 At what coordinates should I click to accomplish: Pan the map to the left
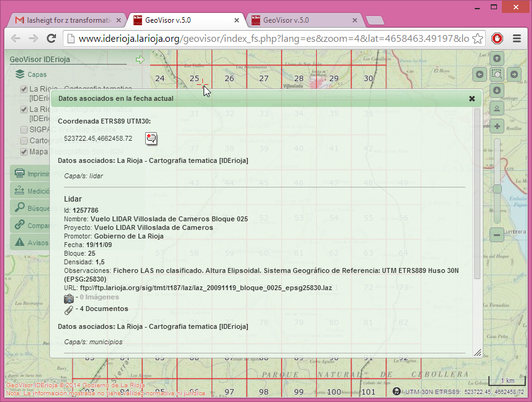pyautogui.click(x=480, y=74)
